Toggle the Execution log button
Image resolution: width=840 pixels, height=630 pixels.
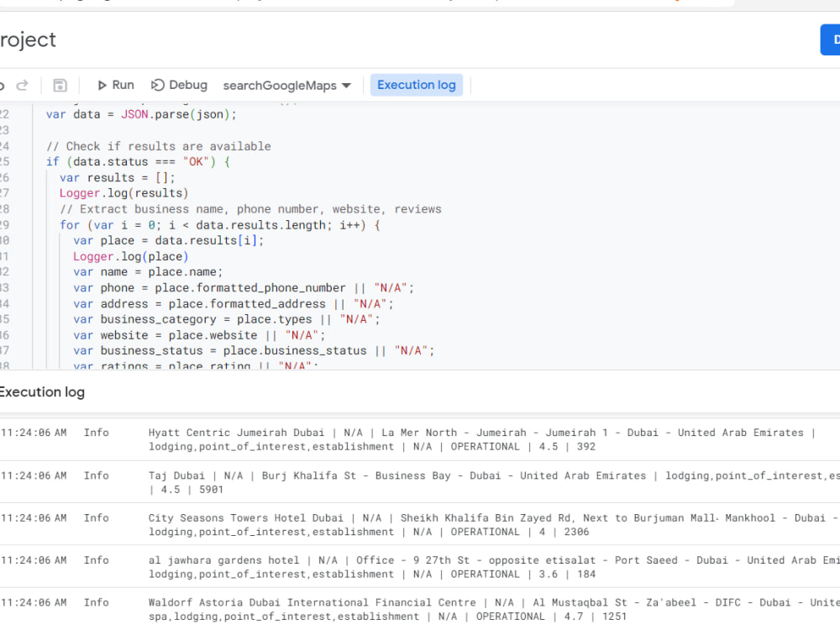tap(417, 85)
